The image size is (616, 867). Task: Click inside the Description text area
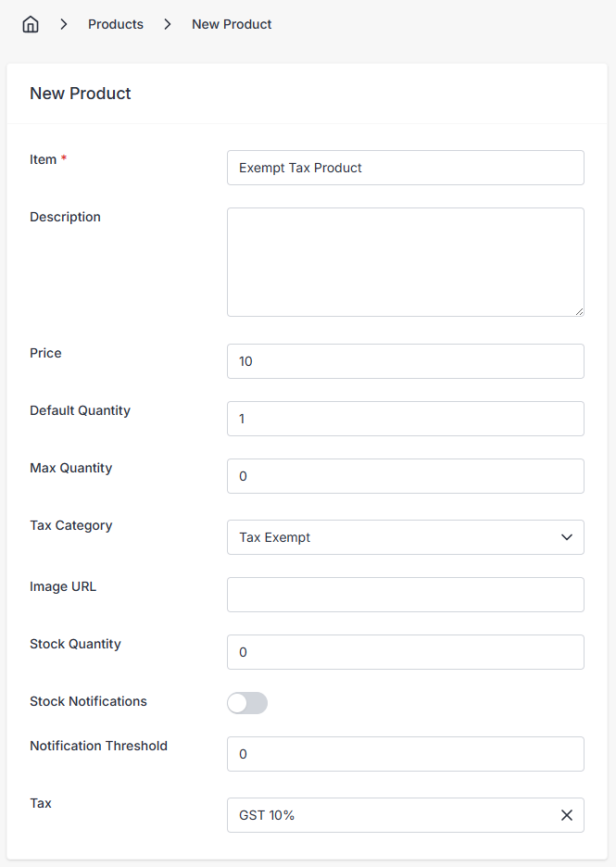[405, 262]
